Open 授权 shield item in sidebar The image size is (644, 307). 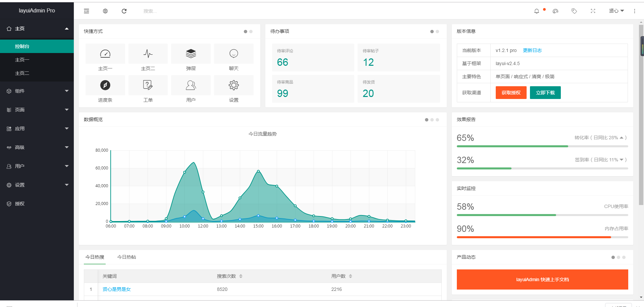point(37,204)
